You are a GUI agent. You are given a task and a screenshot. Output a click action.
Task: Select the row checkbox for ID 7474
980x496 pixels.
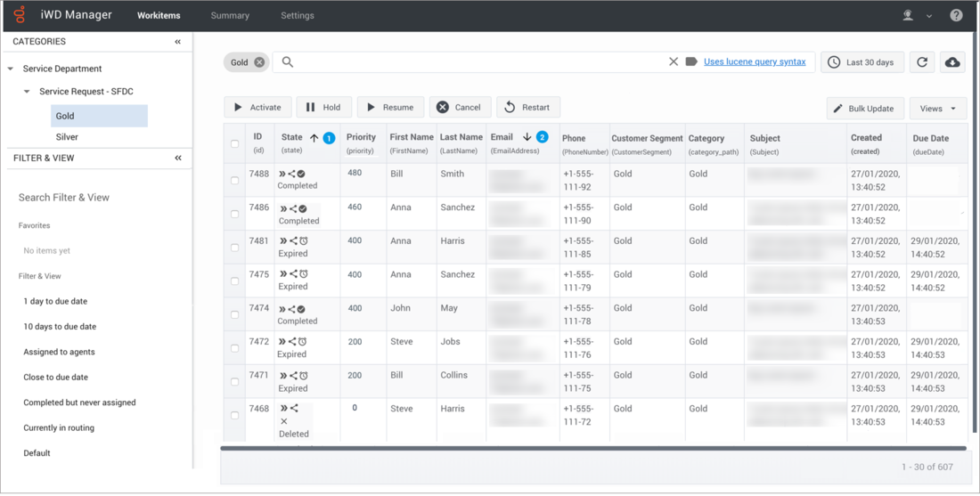coord(235,314)
